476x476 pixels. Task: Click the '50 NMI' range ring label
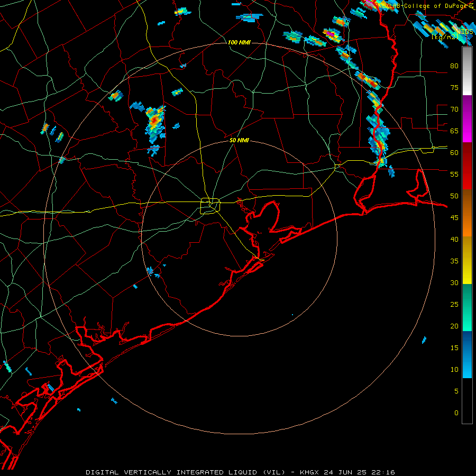tap(239, 140)
